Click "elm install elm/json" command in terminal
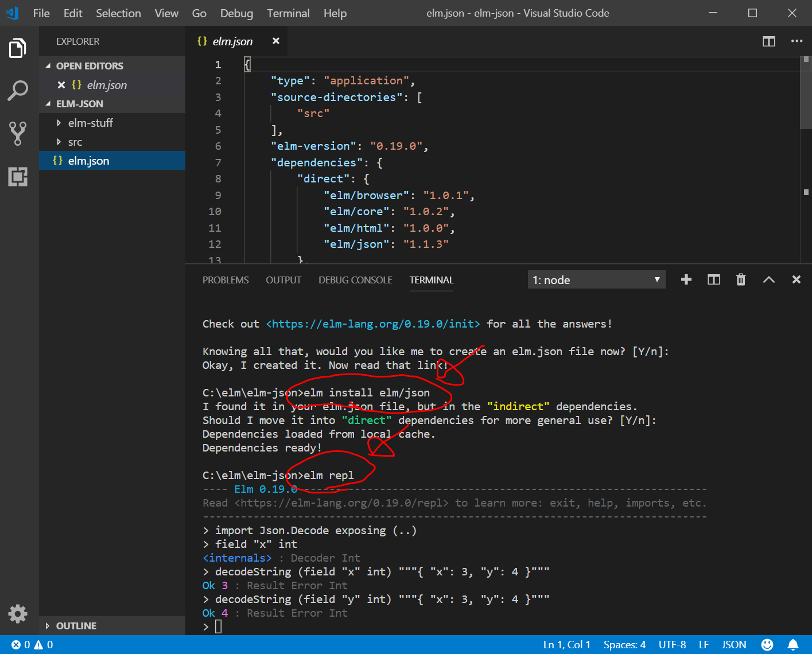The width and height of the screenshot is (812, 654). click(367, 393)
